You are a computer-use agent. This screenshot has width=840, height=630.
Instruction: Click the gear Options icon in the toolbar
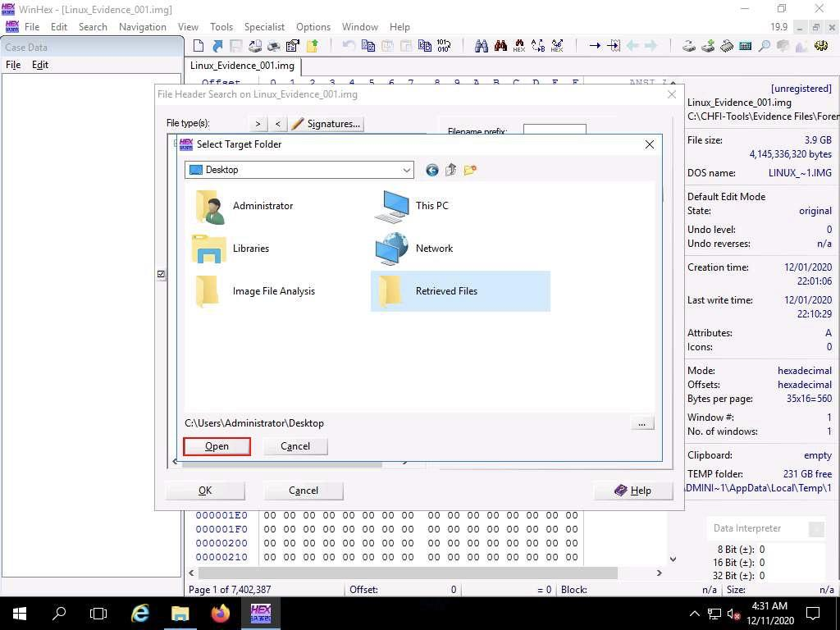click(820, 46)
